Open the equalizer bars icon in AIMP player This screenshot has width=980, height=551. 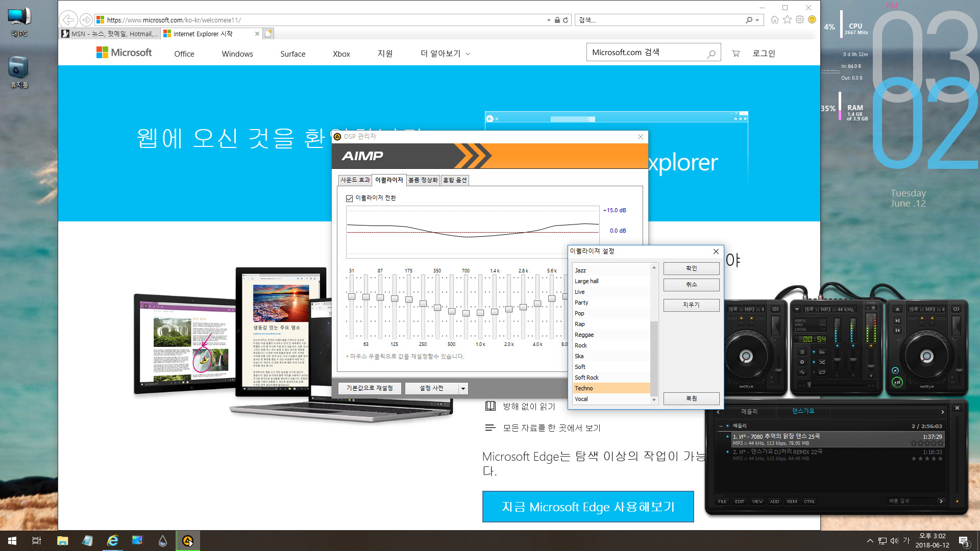point(822,352)
